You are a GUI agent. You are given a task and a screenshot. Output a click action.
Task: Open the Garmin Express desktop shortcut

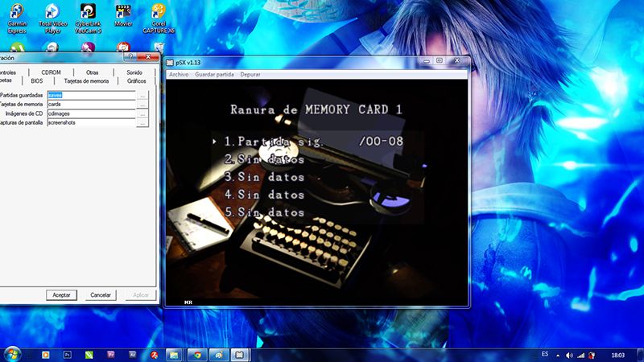click(17, 19)
